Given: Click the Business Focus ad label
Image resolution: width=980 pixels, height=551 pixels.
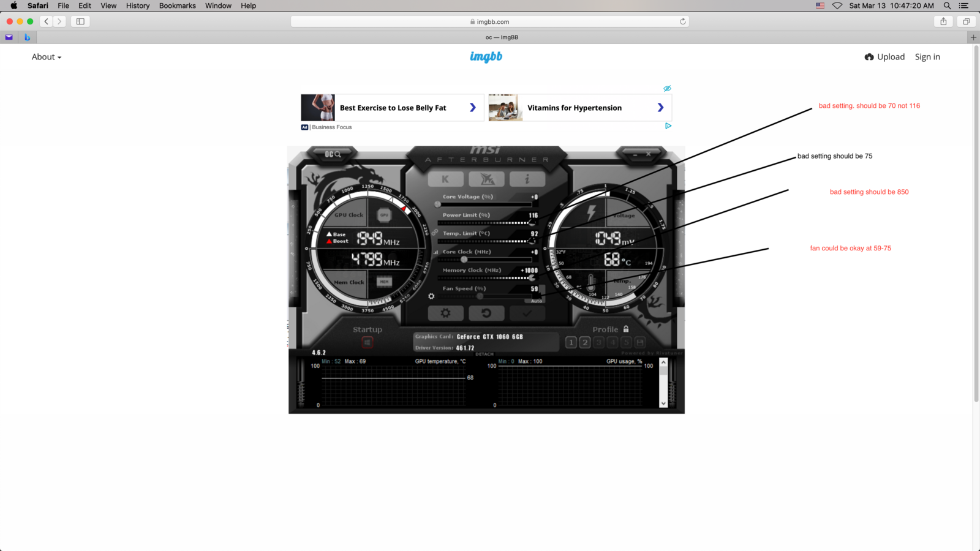Looking at the screenshot, I should [x=331, y=127].
